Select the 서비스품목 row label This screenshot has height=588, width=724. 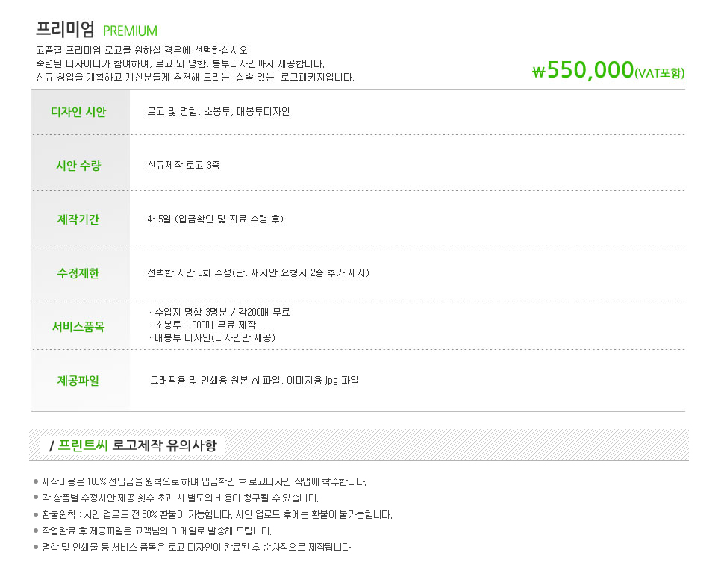78,327
